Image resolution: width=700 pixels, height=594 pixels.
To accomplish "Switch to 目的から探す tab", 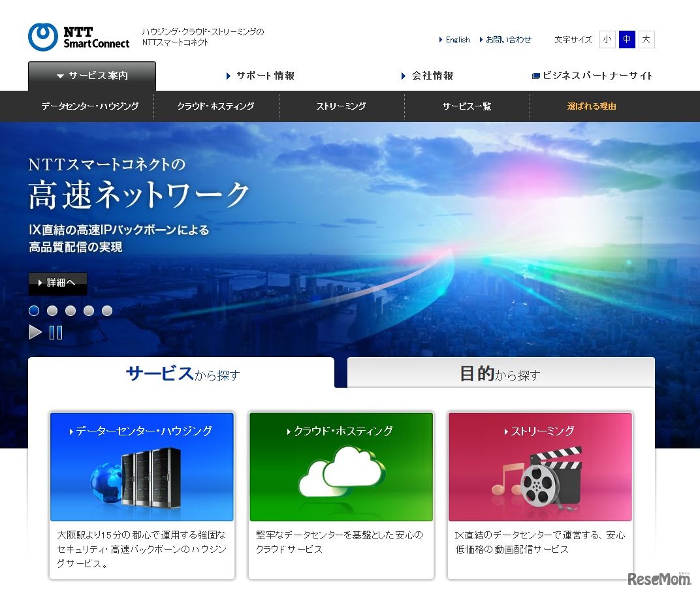I will (501, 373).
